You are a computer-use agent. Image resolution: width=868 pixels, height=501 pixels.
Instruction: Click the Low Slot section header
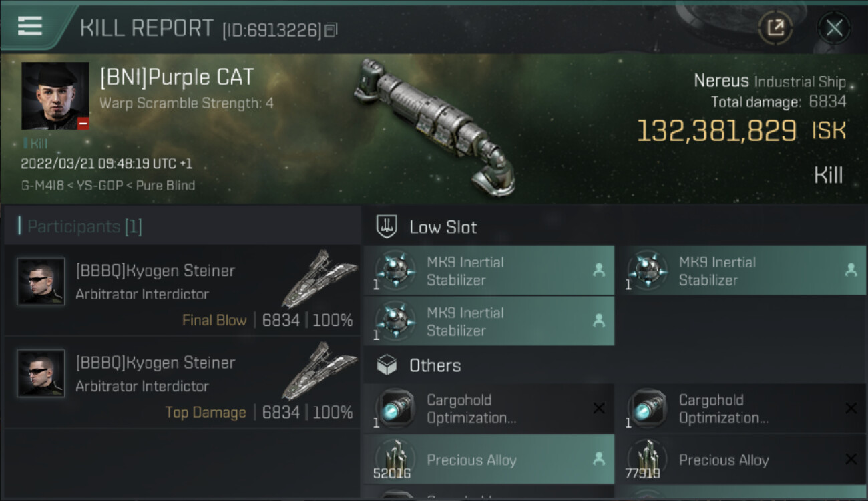(443, 227)
